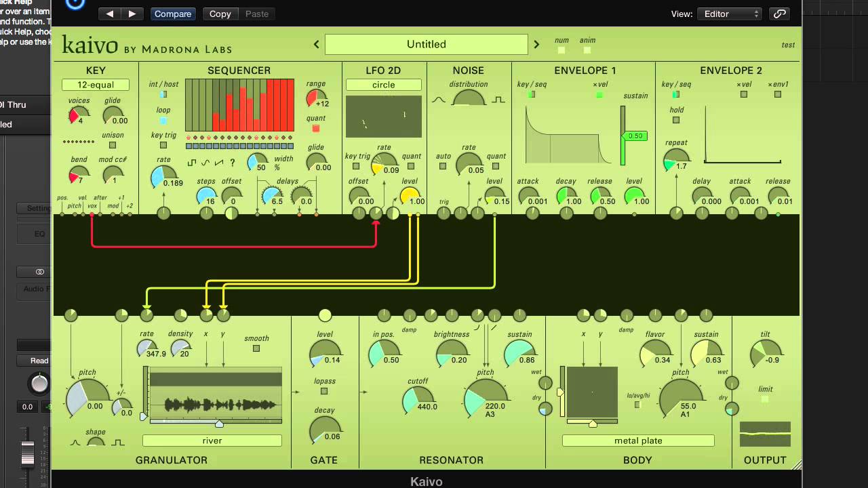
Task: Load previous Kaivo preset left of Untitled
Action: click(x=316, y=44)
